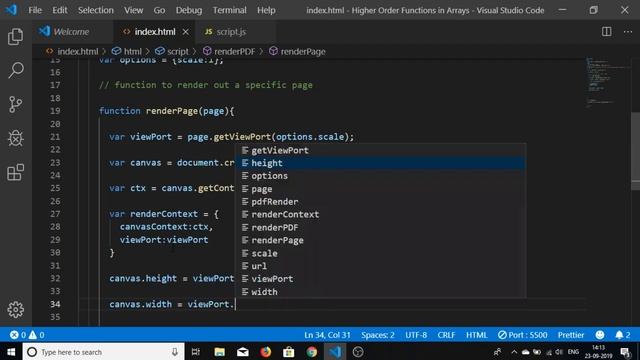Screen dimensions: 640x360
Task: Open Task View on the taskbar
Action: [x=196, y=352]
